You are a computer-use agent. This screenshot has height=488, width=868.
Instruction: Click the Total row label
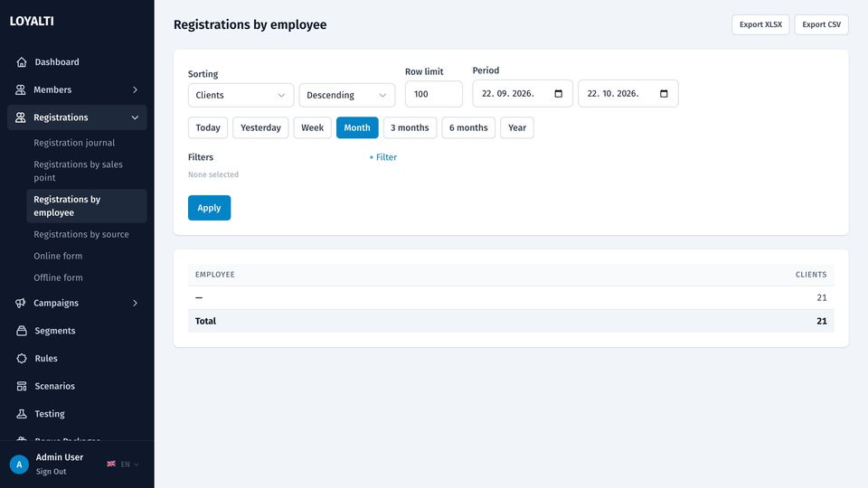[x=205, y=321]
